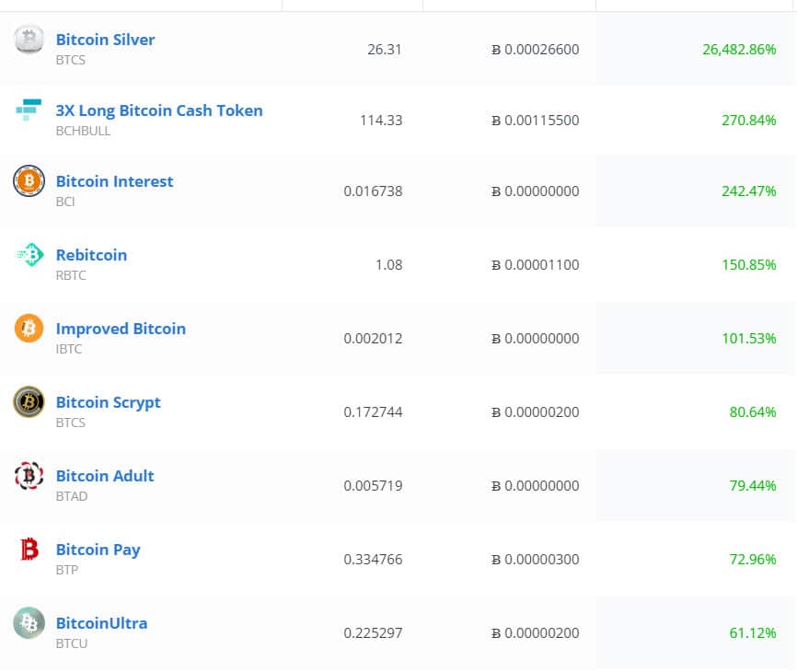This screenshot has width=797, height=672.
Task: Open the BitcoinUltra link
Action: pos(101,624)
